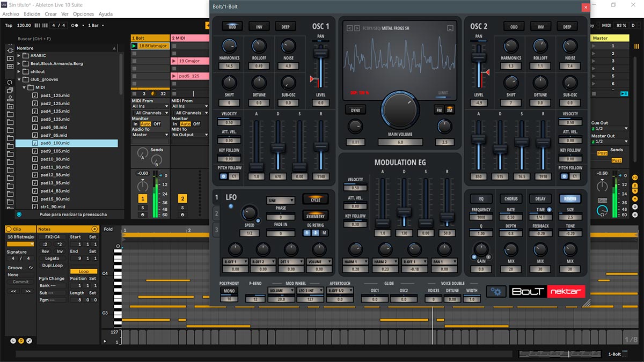
Task: Click the MONO polyphony button
Action: pos(229,291)
